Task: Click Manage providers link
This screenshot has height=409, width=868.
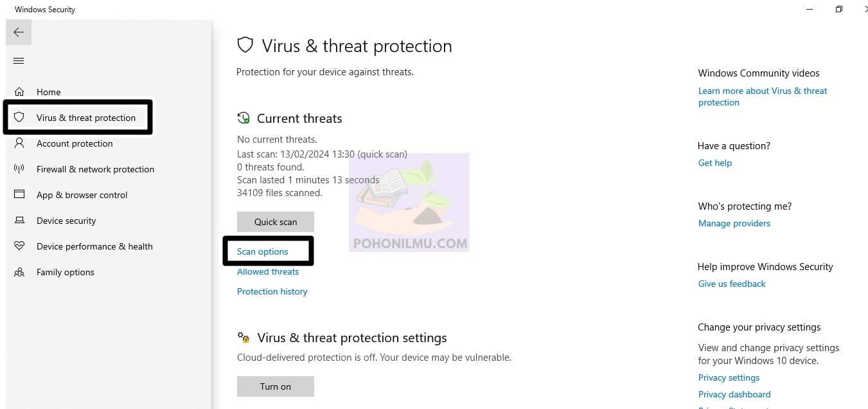Action: point(734,223)
